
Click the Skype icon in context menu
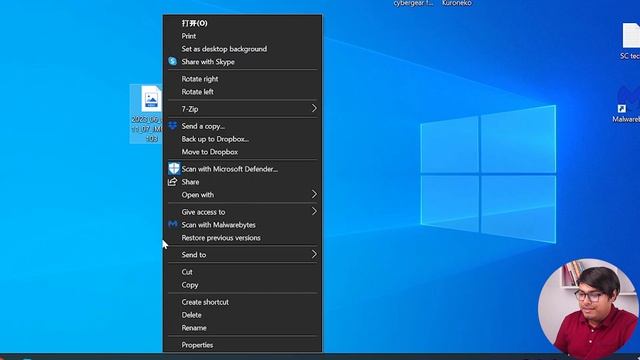173,61
